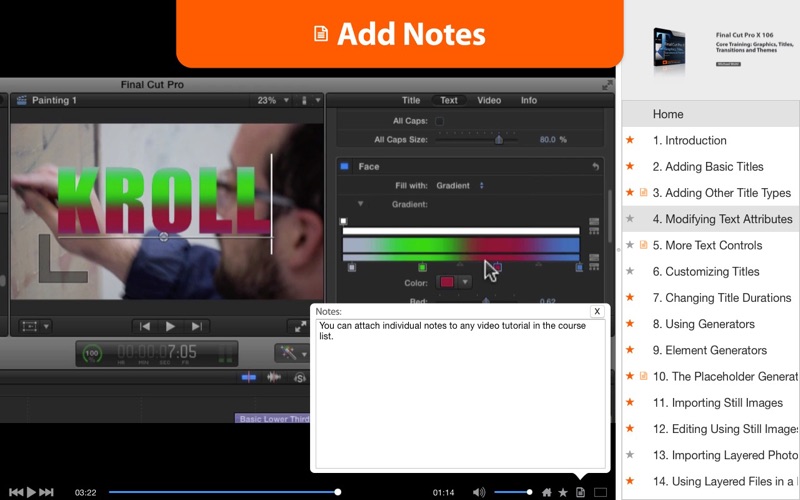Viewport: 800px width, 500px height.
Task: Toggle favorite star for 11. Importing Still Images
Action: tap(630, 402)
